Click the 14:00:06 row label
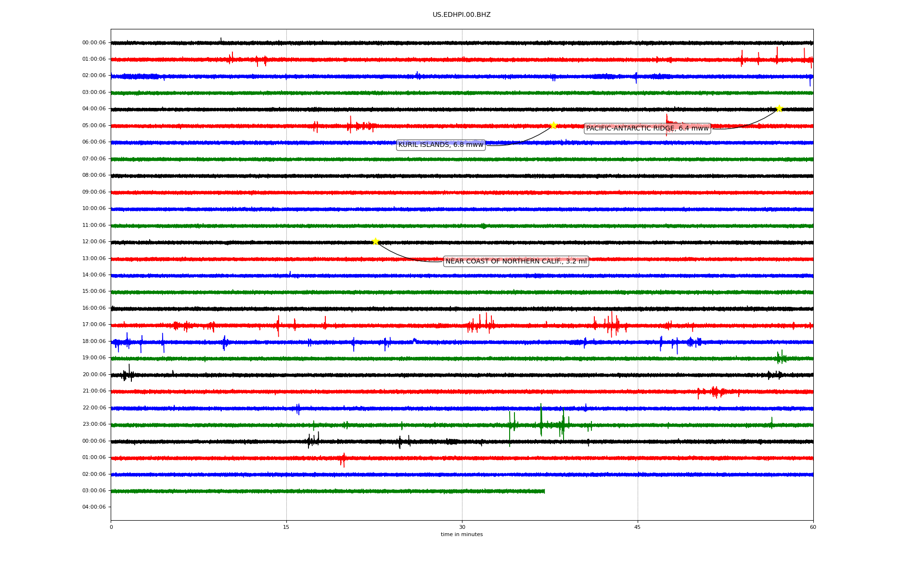This screenshot has width=924, height=578. pyautogui.click(x=94, y=275)
